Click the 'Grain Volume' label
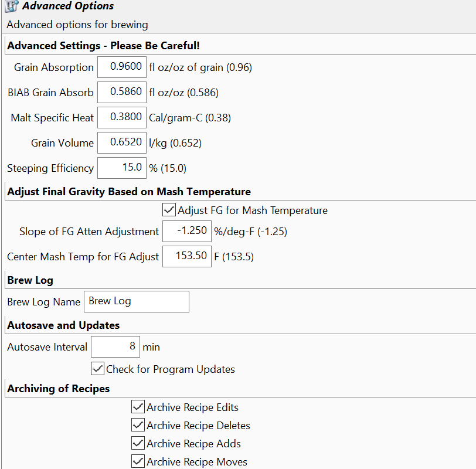The height and width of the screenshot is (469, 476). tap(62, 143)
